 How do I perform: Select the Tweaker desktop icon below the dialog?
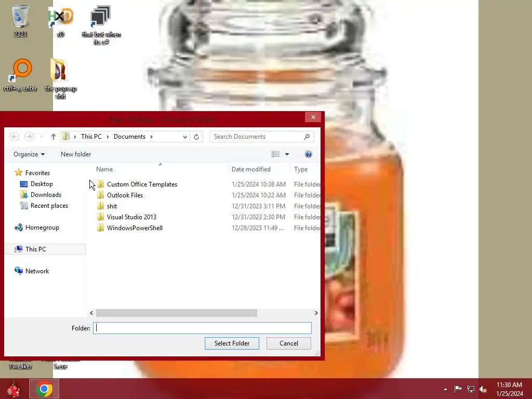coord(20,366)
